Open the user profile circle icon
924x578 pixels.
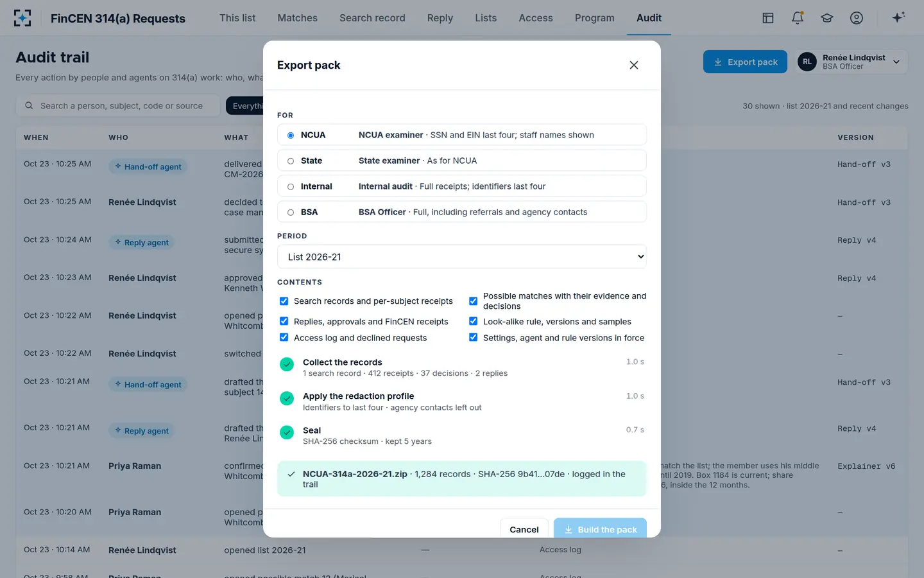pos(857,18)
